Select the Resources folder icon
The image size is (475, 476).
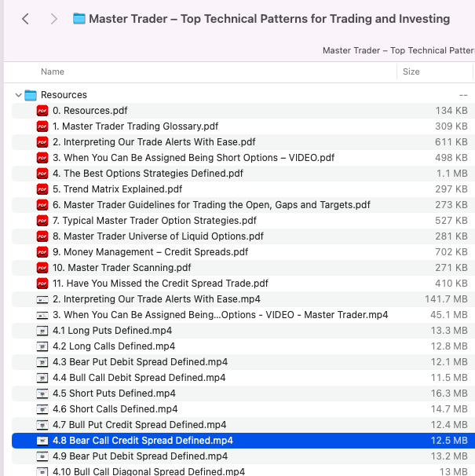click(x=31, y=95)
